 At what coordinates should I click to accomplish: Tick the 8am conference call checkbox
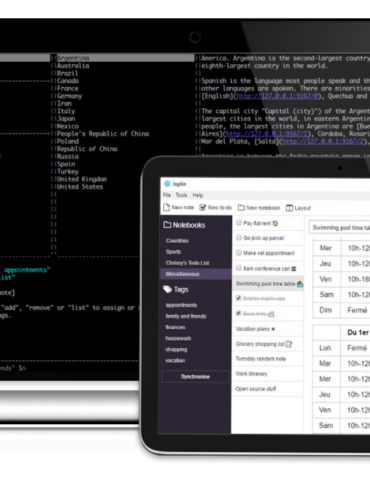pyautogui.click(x=239, y=268)
